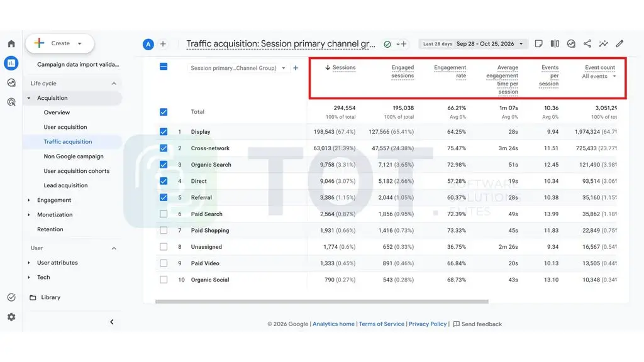Viewport: 644px width, 362px height.
Task: Open Non Google campaign report
Action: tap(74, 156)
